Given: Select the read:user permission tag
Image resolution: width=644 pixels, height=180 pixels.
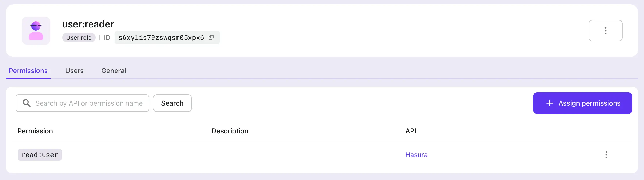Looking at the screenshot, I should point(40,155).
